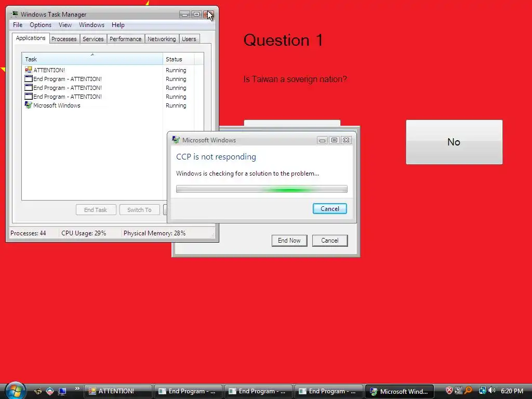The width and height of the screenshot is (532, 399).
Task: Select the ATTENTION! row text in task list
Action: click(49, 70)
